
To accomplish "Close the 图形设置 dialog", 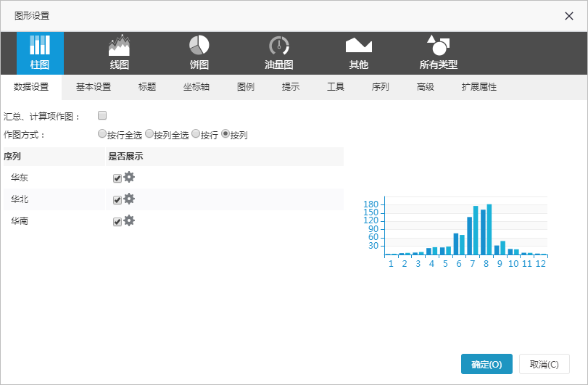I will [569, 16].
